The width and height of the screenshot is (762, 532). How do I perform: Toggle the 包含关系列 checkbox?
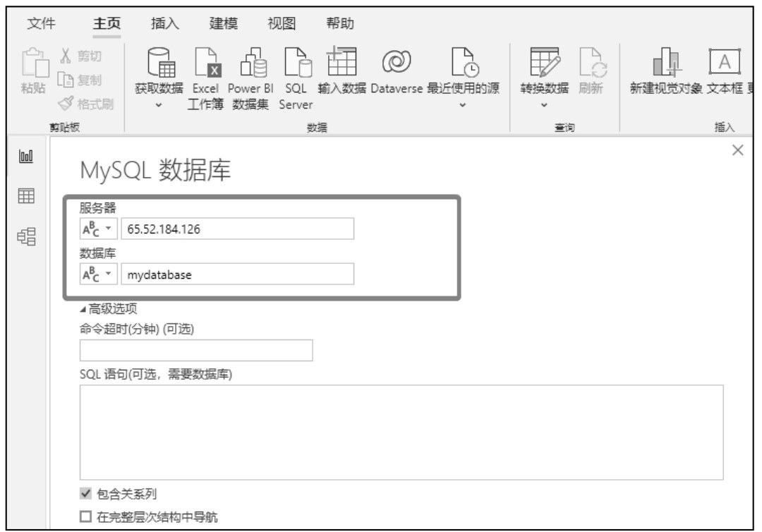85,494
